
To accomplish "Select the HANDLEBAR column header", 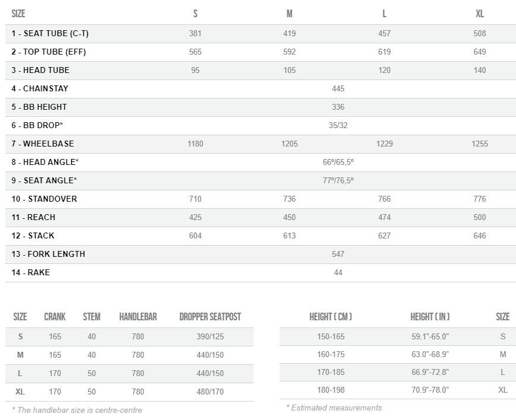I will (x=138, y=317).
